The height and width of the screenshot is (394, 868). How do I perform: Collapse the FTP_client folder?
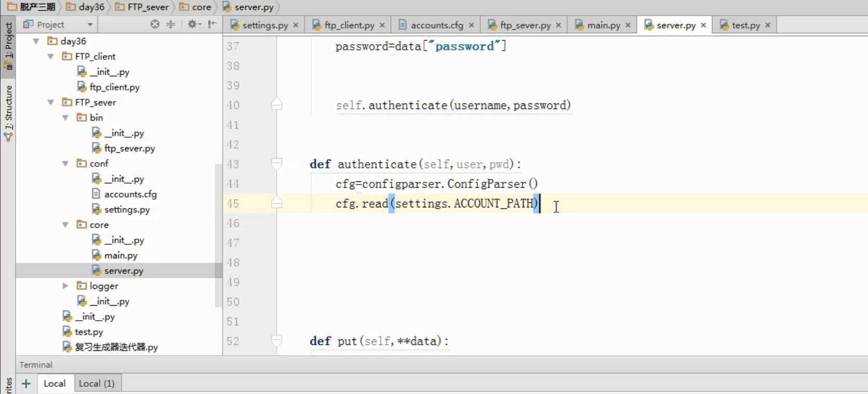(50, 56)
